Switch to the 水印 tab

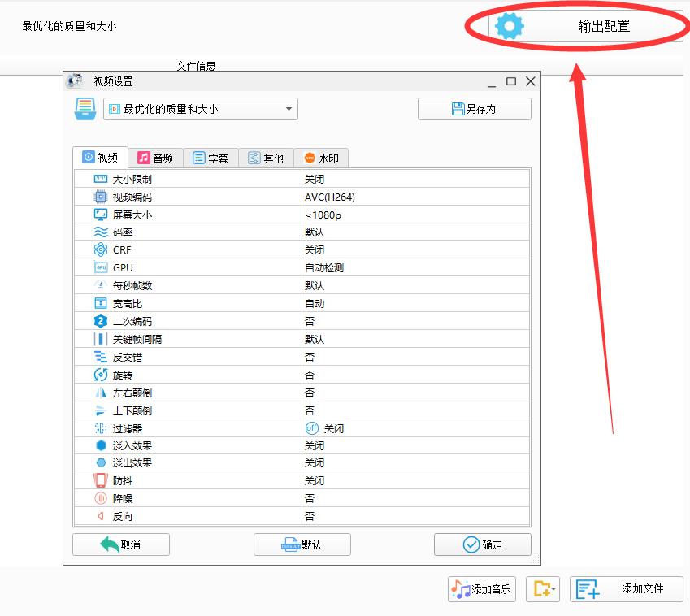pyautogui.click(x=321, y=158)
